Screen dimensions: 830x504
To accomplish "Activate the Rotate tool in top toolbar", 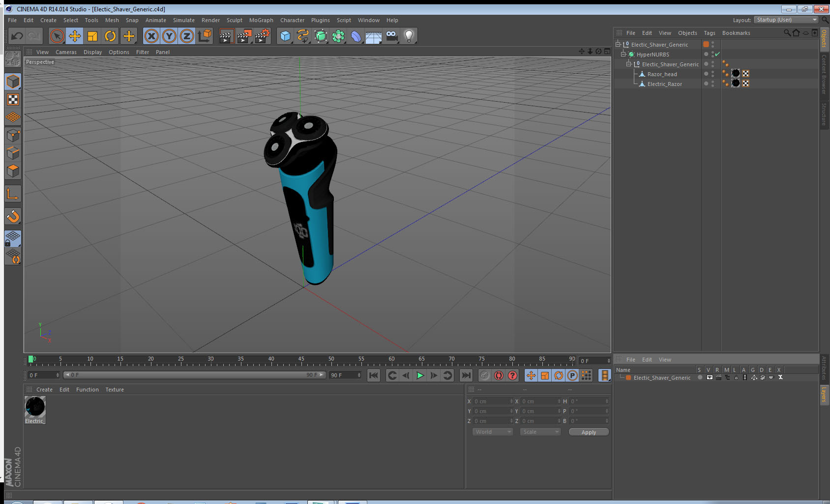I will tap(110, 36).
